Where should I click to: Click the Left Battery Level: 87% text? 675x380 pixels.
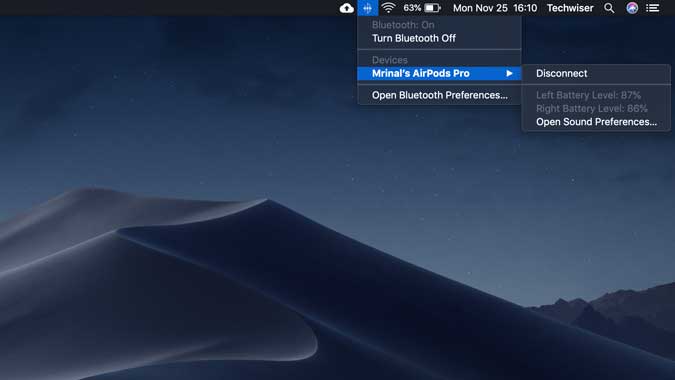588,95
